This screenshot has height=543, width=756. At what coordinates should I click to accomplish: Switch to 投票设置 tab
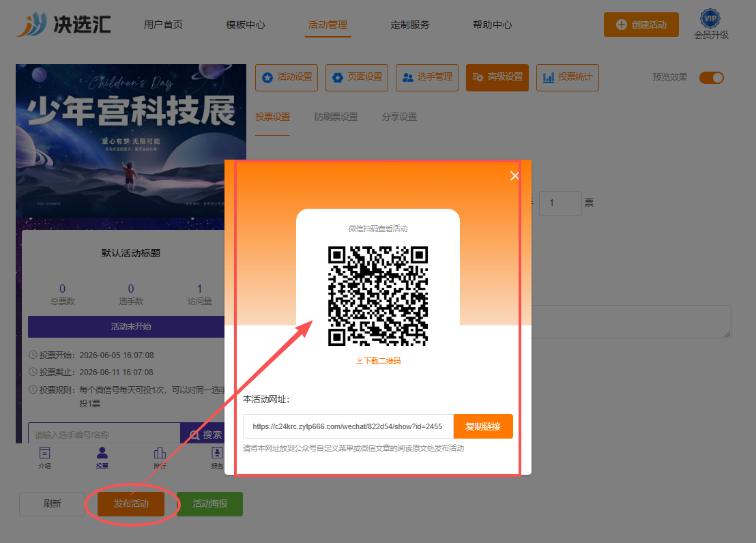(272, 117)
